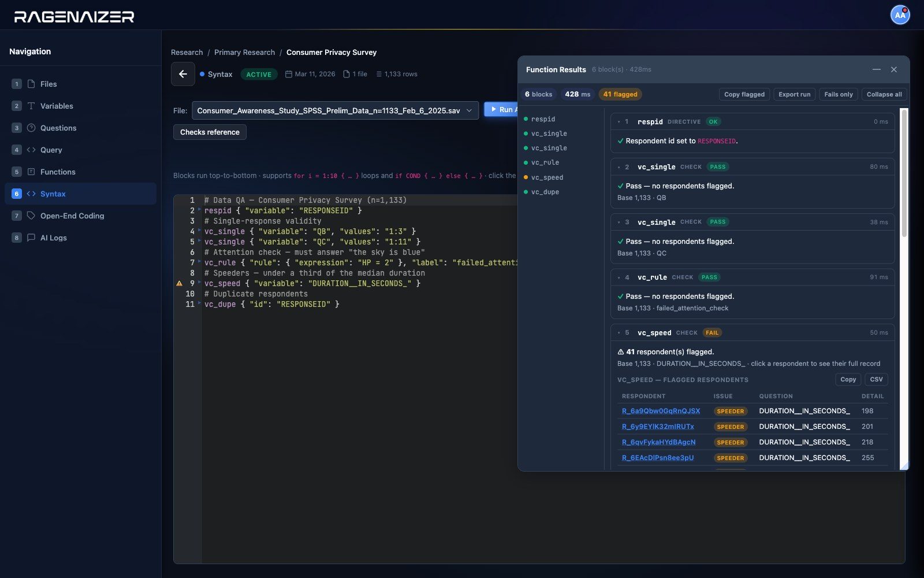Click the 1,133 rows indicator
Viewport: 924px width, 578px height.
397,74
